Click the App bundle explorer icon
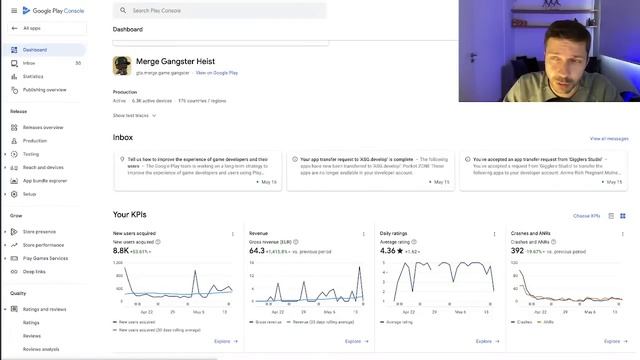The image size is (640, 360). [x=14, y=181]
